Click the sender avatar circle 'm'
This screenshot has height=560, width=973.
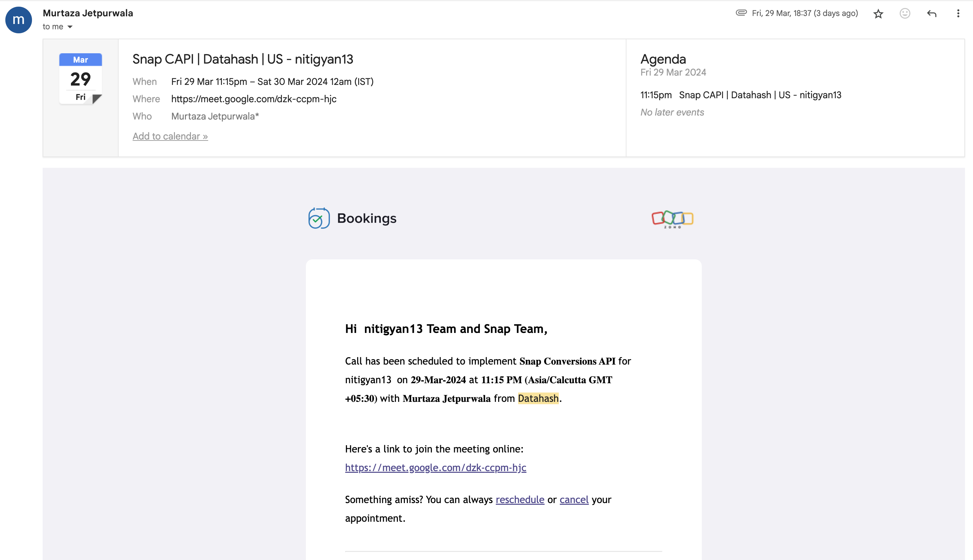pyautogui.click(x=18, y=20)
